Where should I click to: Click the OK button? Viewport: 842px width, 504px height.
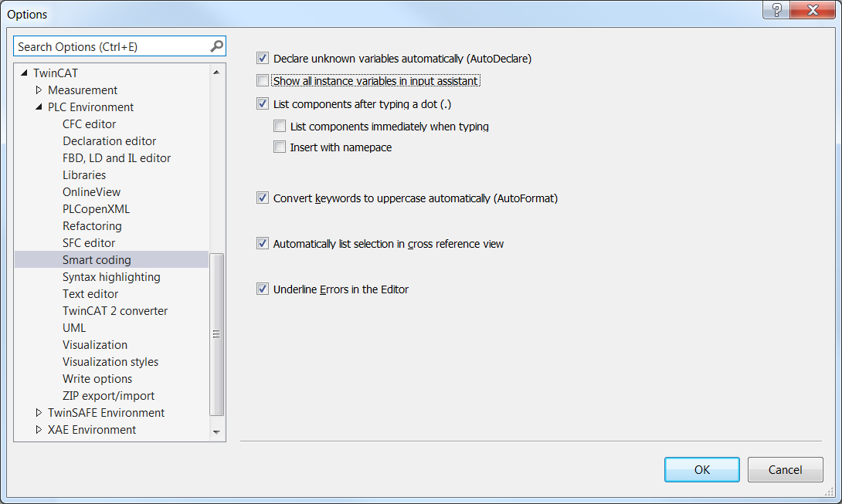pyautogui.click(x=702, y=469)
